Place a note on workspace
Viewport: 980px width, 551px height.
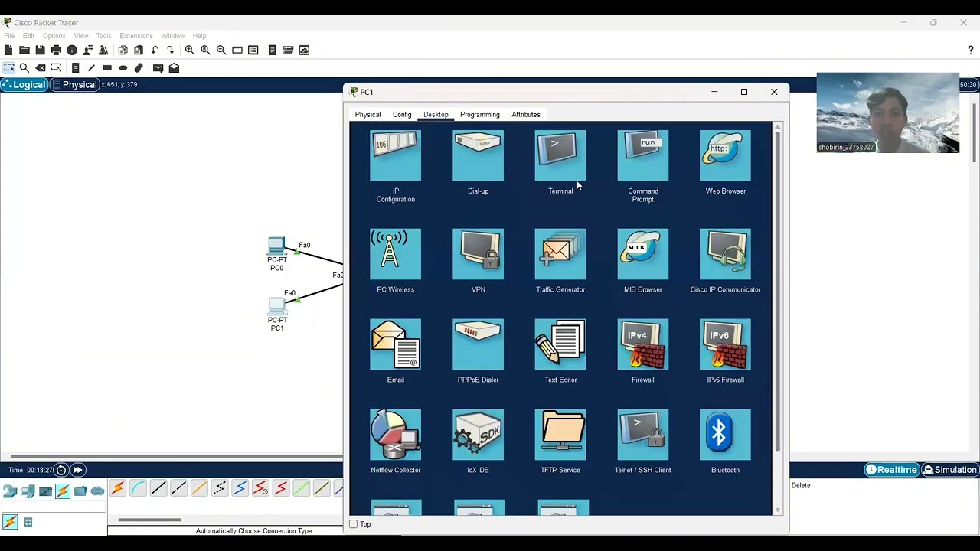tap(75, 68)
